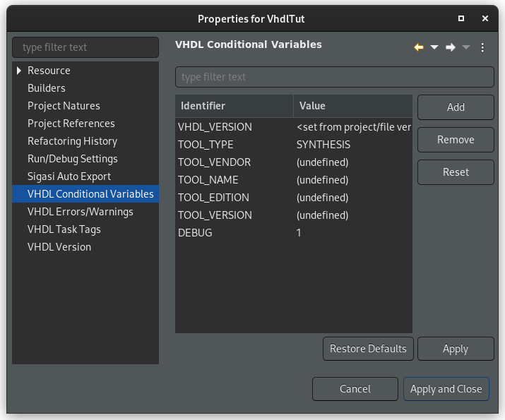This screenshot has height=420, width=505.
Task: Expand the Resource tree node
Action: [19, 71]
